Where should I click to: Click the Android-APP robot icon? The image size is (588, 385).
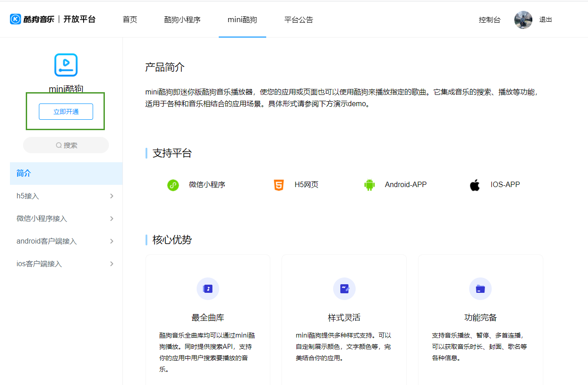click(x=370, y=185)
